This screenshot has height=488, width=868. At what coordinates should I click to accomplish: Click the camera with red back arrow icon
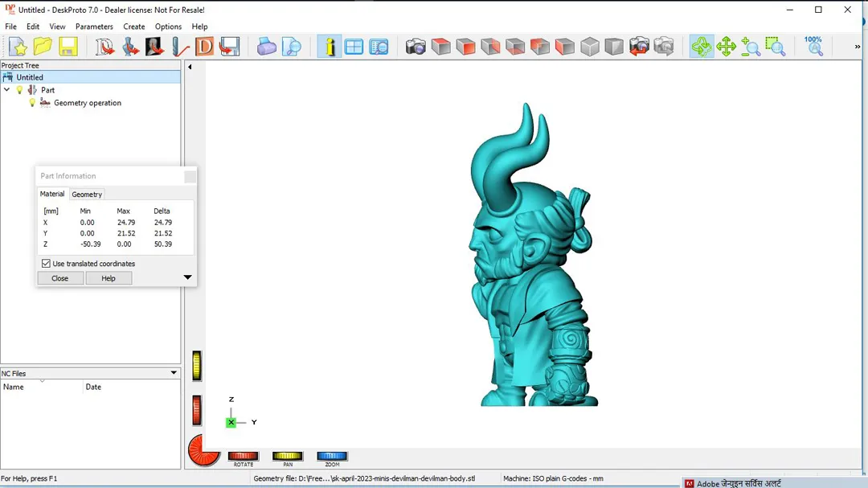639,47
